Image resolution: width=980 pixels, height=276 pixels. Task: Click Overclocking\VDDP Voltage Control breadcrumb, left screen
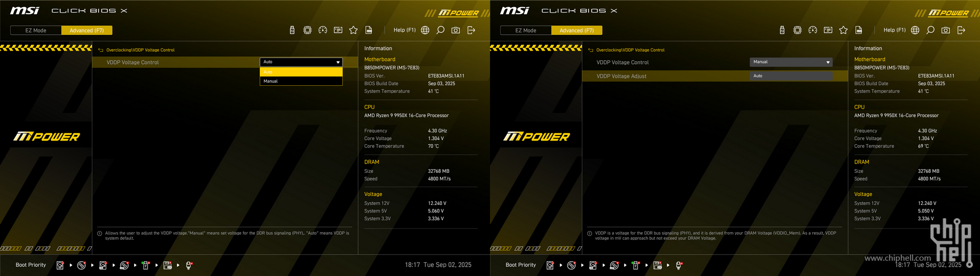(x=140, y=50)
